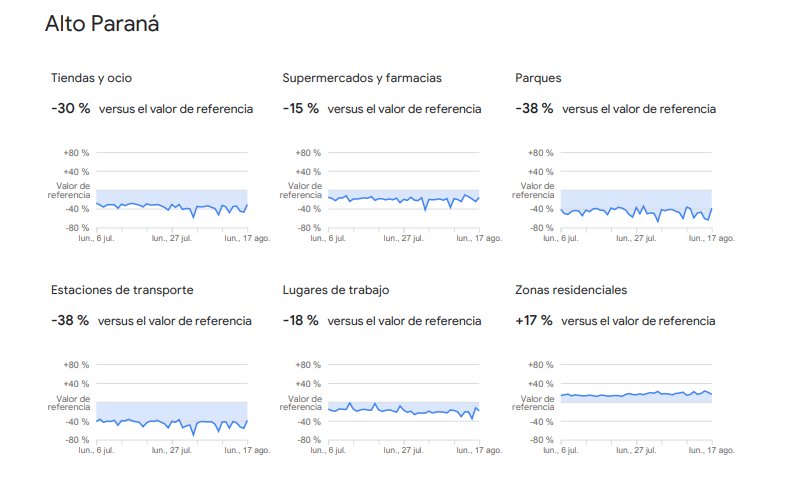The height and width of the screenshot is (482, 786).
Task: Select the Lugares de trabajo title
Action: coord(336,290)
